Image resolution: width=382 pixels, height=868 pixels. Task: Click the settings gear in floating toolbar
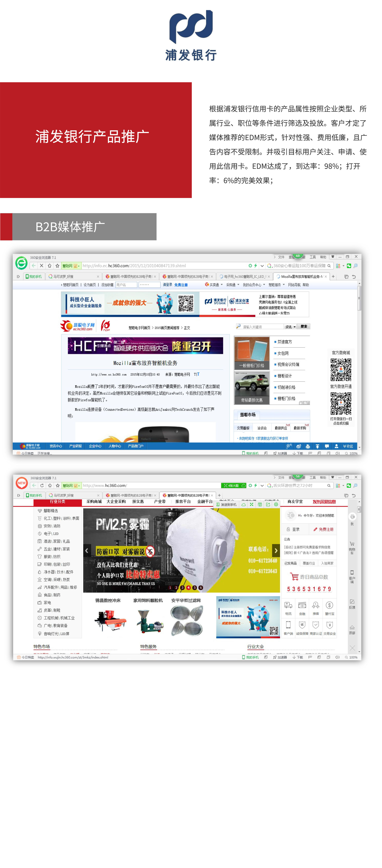coord(276,505)
